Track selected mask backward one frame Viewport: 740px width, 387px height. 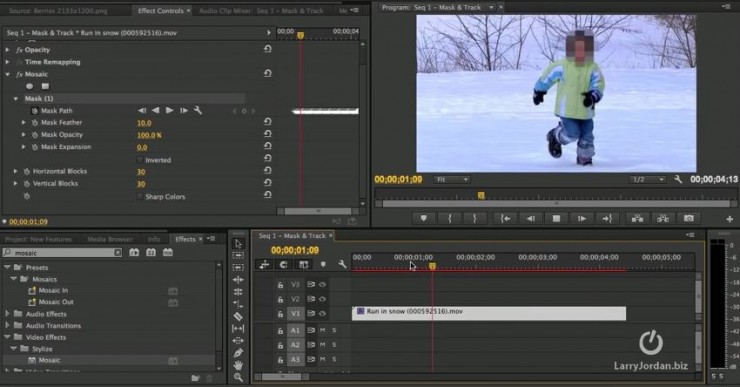coord(142,110)
